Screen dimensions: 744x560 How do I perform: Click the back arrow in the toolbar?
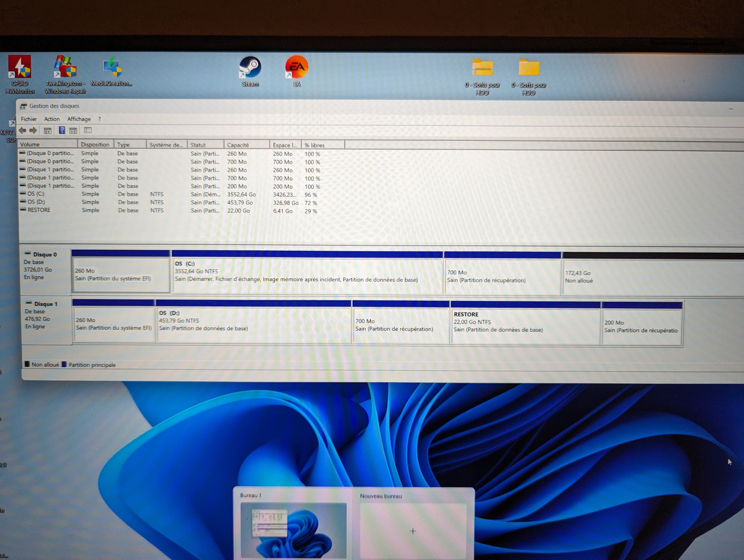[x=23, y=130]
